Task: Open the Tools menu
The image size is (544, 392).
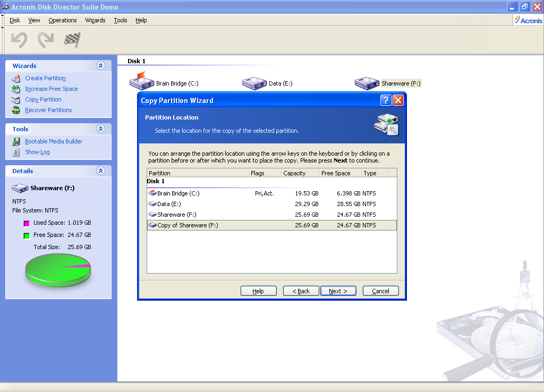Action: [x=121, y=20]
